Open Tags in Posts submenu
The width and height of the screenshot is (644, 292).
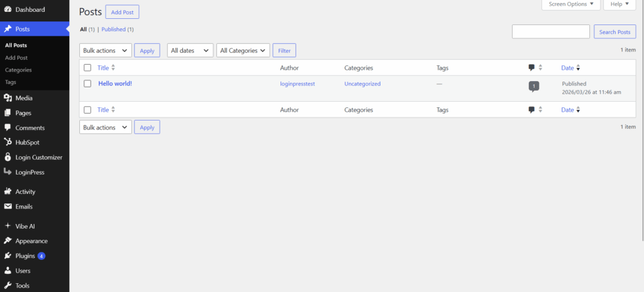click(11, 82)
